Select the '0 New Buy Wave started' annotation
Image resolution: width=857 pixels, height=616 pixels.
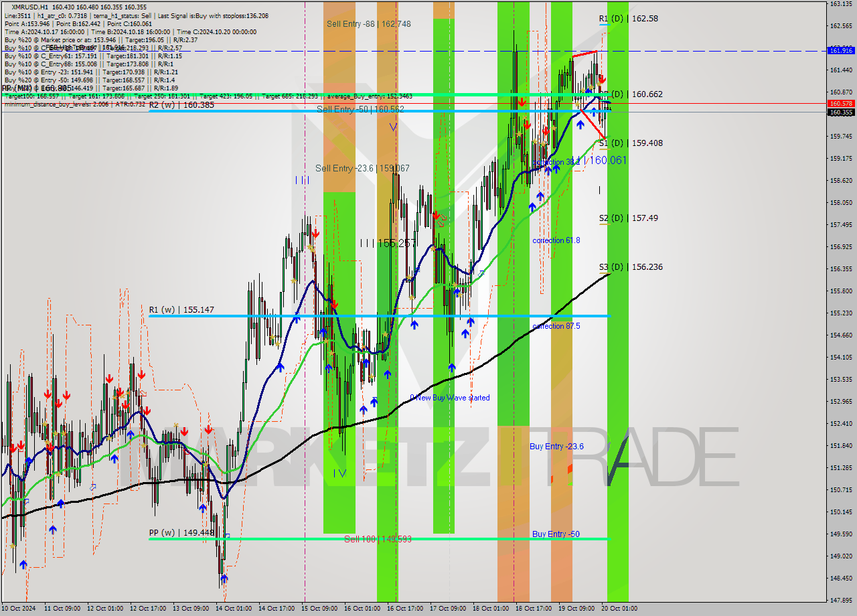pos(449,398)
